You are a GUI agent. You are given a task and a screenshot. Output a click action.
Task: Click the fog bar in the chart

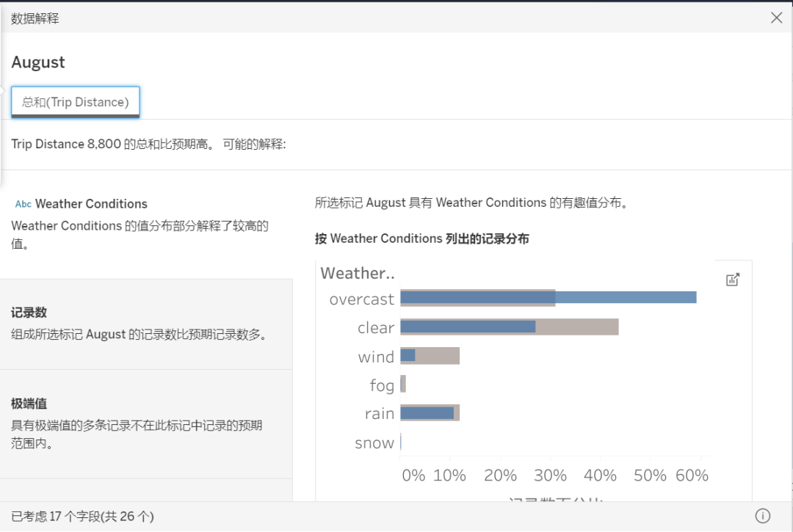[403, 384]
